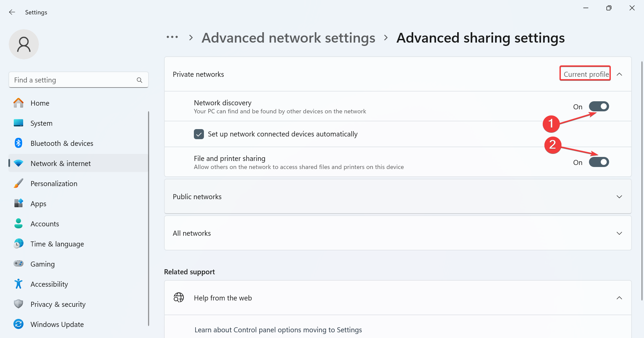Click the Gaming controller icon
This screenshot has width=644, height=338.
(18, 264)
